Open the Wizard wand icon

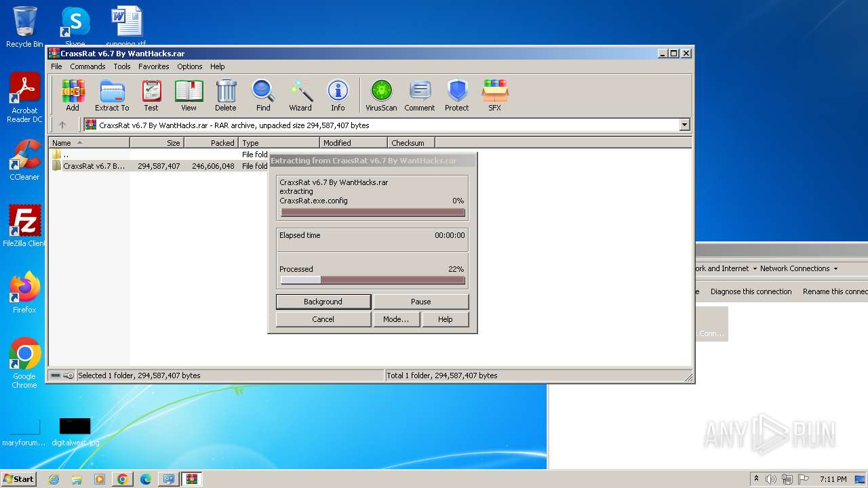click(x=300, y=95)
